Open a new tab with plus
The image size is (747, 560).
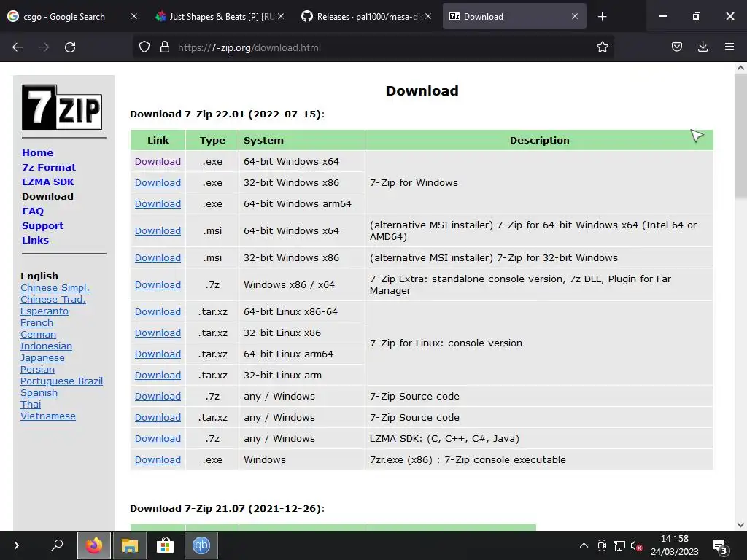point(602,17)
